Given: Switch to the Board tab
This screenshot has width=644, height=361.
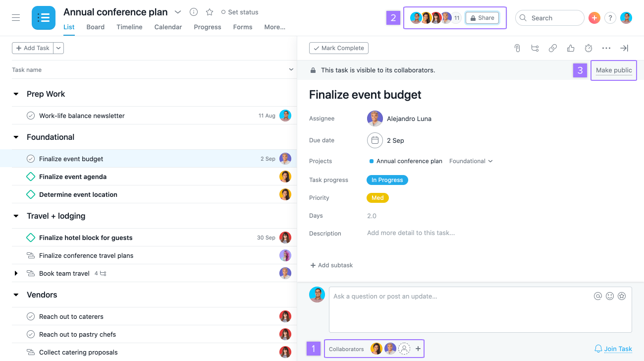Looking at the screenshot, I should (96, 27).
